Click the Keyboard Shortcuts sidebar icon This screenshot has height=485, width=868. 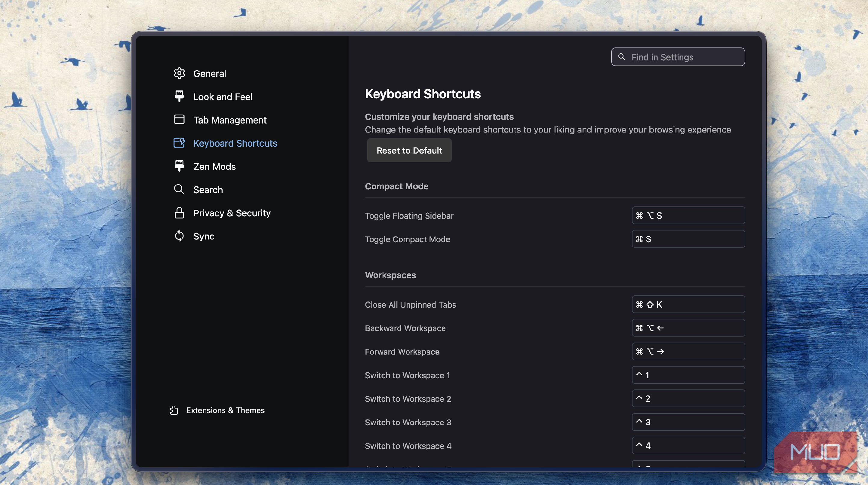(179, 143)
